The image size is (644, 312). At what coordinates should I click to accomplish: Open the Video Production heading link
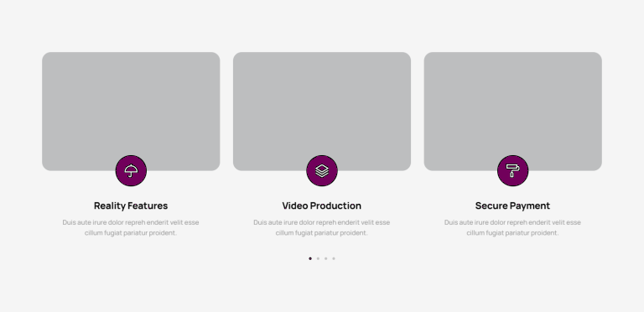(x=322, y=205)
